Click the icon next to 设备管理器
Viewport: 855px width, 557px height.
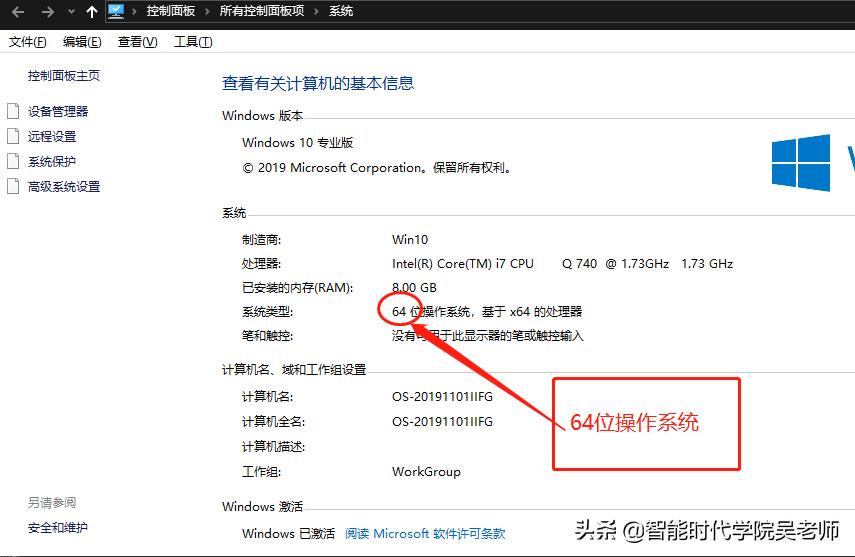click(x=13, y=111)
